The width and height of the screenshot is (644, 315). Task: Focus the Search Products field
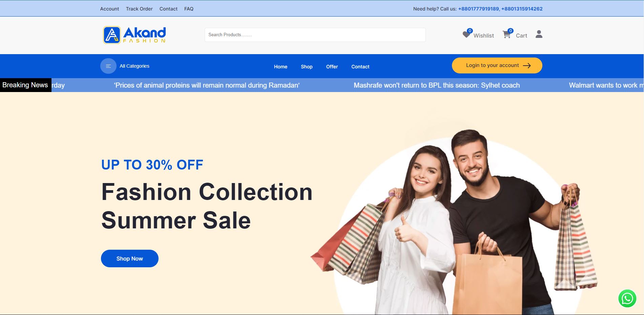coord(315,35)
